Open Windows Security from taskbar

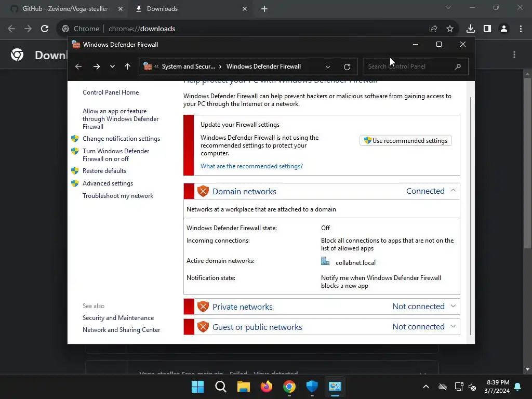(312, 387)
